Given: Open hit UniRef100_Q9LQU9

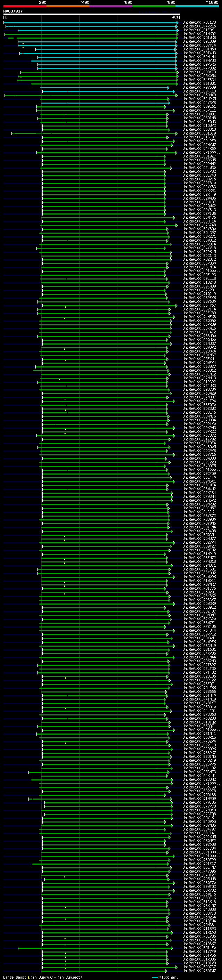Looking at the screenshot, I should (x=199, y=41).
